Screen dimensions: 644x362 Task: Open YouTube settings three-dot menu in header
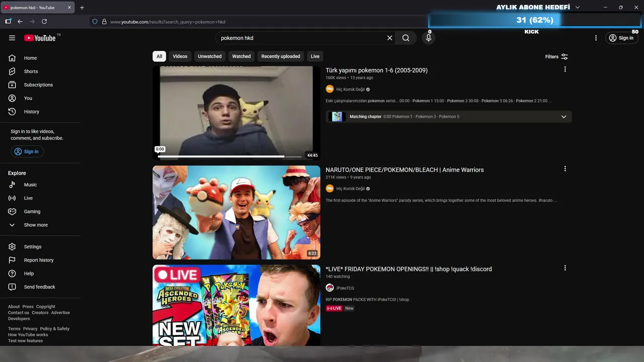click(x=596, y=38)
